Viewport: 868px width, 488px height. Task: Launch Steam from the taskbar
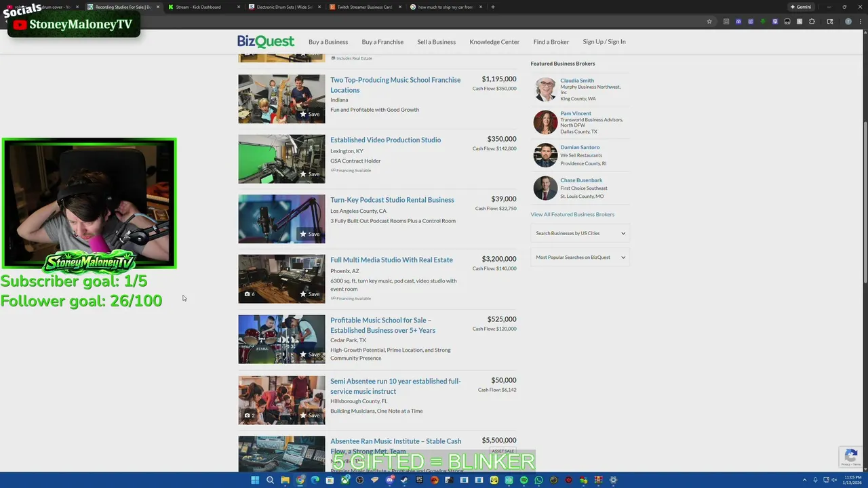(x=404, y=480)
